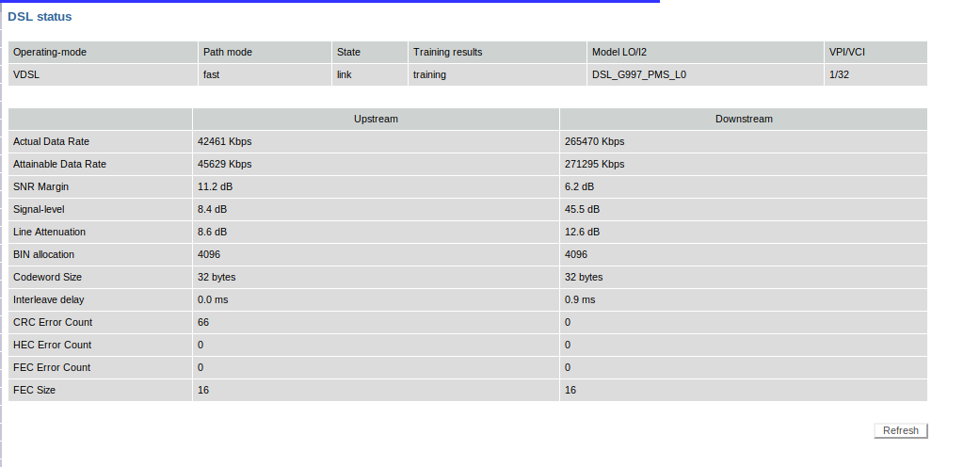
Task: Click the Line Attenuation row label
Action: tap(49, 232)
